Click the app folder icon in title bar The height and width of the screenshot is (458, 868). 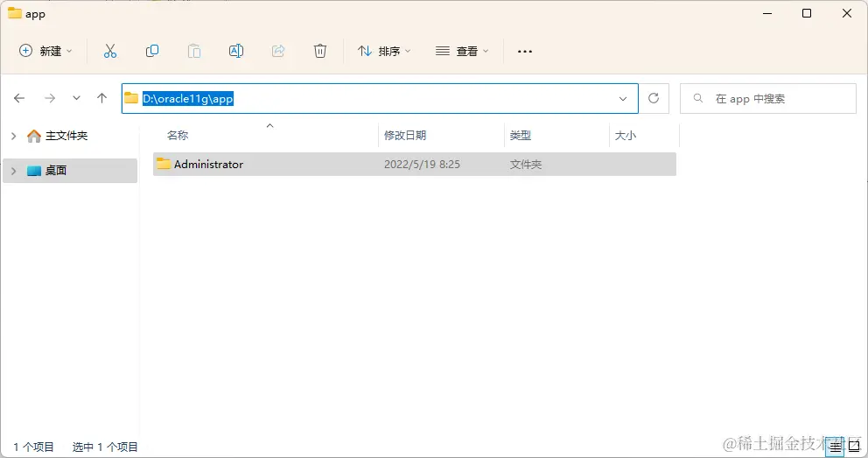pyautogui.click(x=14, y=13)
